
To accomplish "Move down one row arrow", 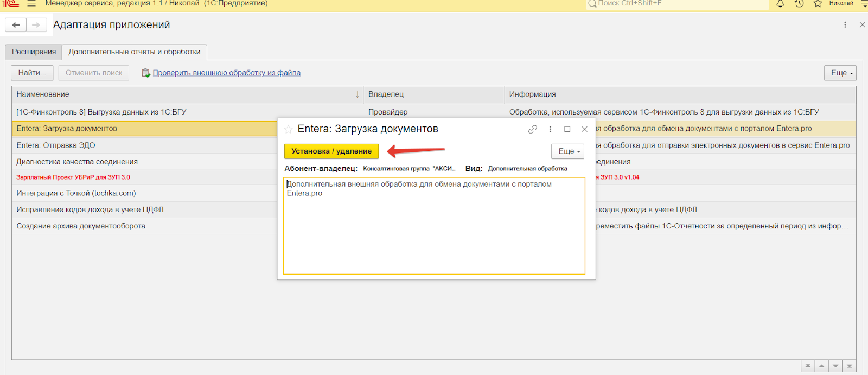I will coord(835,366).
